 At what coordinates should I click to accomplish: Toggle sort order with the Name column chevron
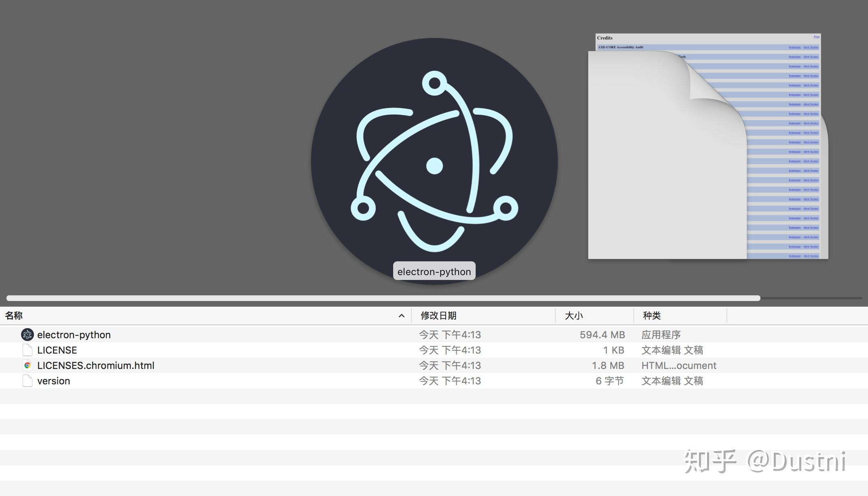coord(401,315)
